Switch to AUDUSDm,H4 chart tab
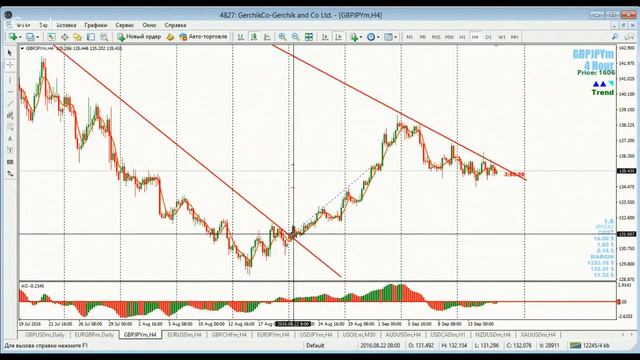The image size is (640, 360). 403,335
